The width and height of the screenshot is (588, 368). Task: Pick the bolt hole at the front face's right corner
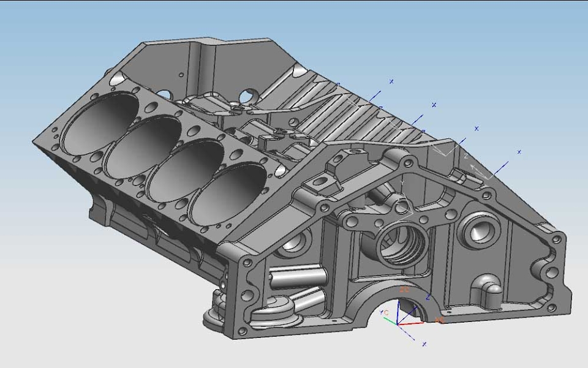(557, 239)
